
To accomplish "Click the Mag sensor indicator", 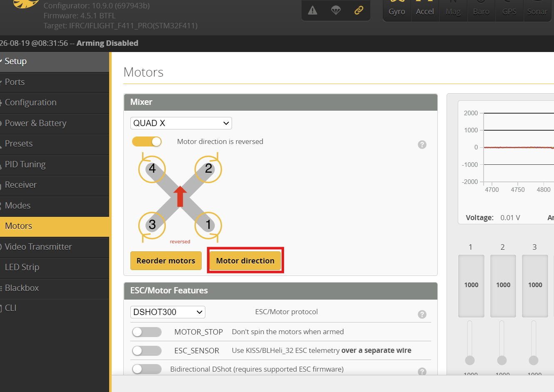I will click(453, 9).
